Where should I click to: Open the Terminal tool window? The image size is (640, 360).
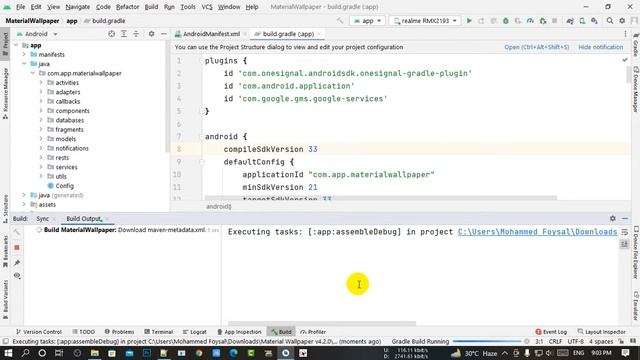pyautogui.click(x=158, y=332)
